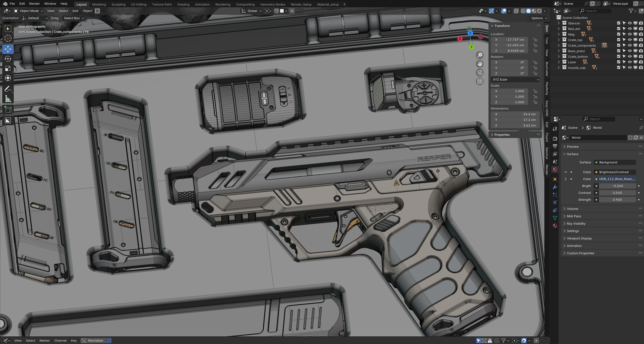Activate the Rotate tool
Screen dimensions: 644x344
click(x=8, y=59)
